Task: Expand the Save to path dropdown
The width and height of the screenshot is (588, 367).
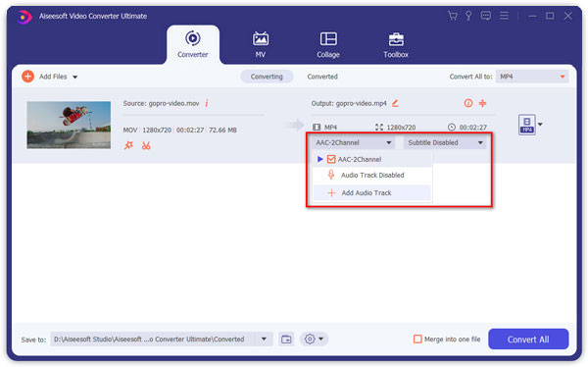Action: pos(264,340)
